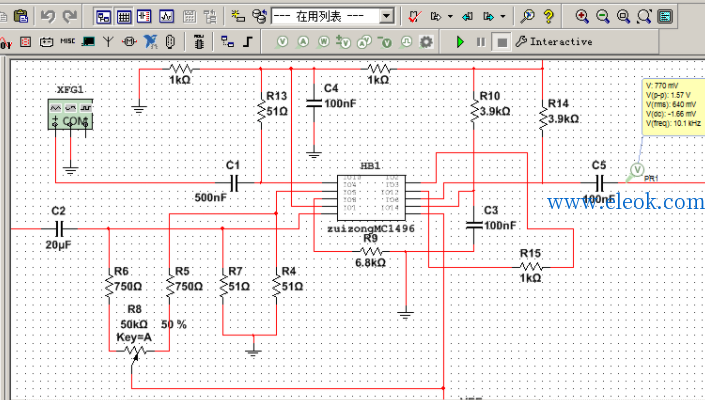Screen dimensions: 705x400
Task: Place a voltage reference probe
Action: [x=385, y=42]
